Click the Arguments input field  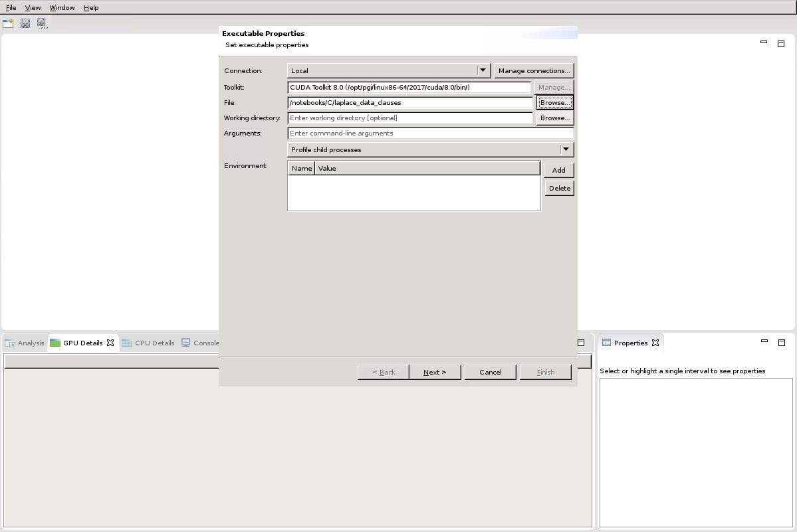click(430, 133)
